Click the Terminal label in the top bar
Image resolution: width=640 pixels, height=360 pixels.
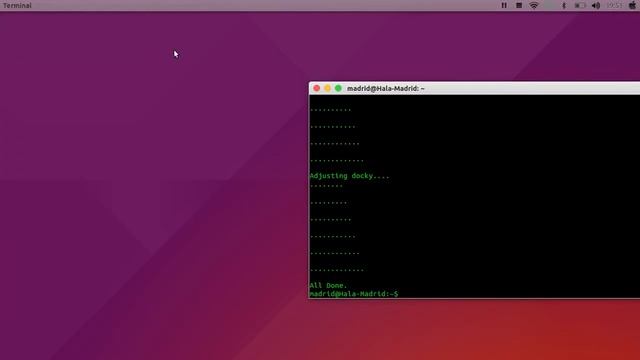pyautogui.click(x=17, y=5)
